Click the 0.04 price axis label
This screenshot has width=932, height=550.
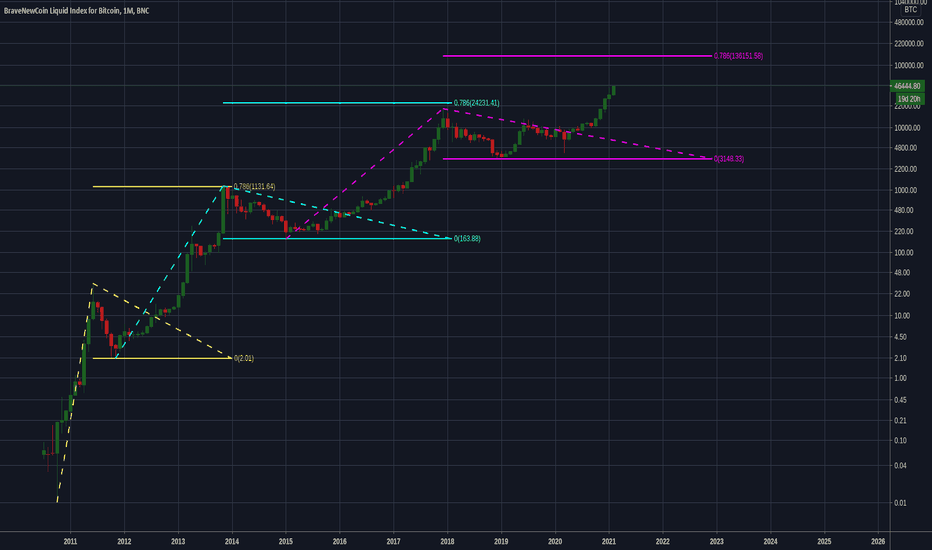[x=901, y=466]
